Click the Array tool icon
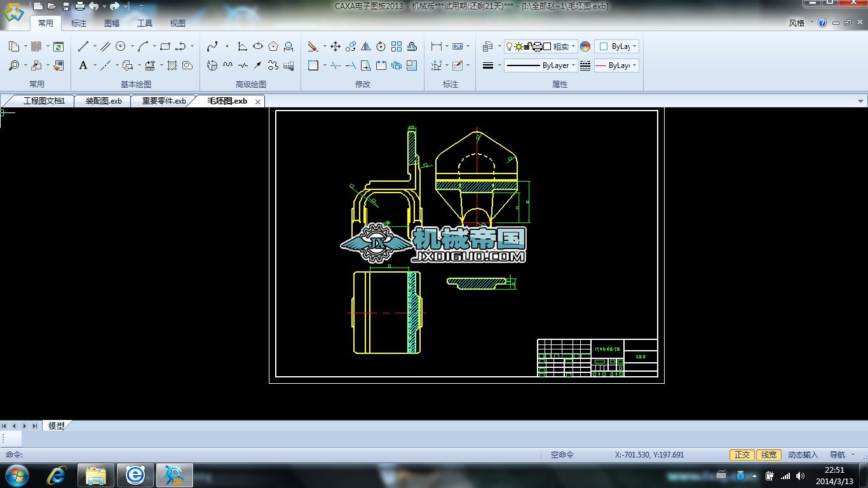The width and height of the screenshot is (868, 488). coord(397,46)
